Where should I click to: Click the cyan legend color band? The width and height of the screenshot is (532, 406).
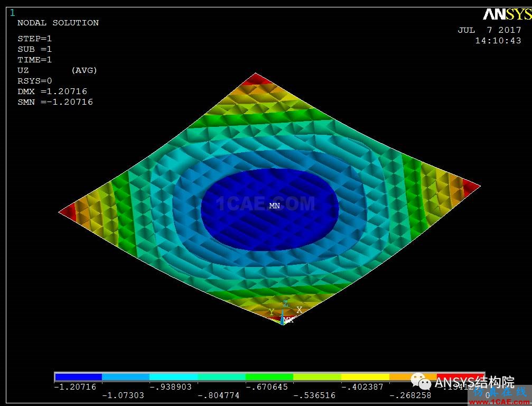coord(174,377)
